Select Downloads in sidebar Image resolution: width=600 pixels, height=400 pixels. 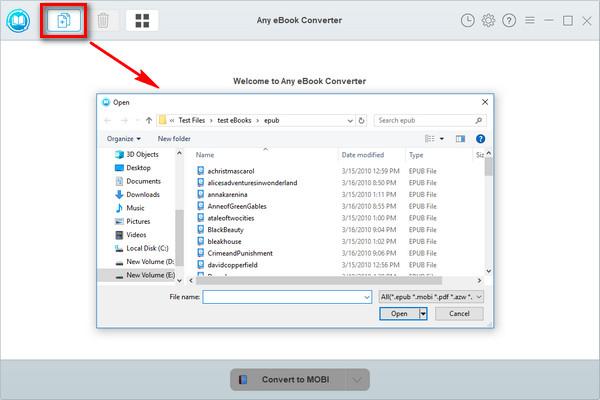tap(137, 194)
